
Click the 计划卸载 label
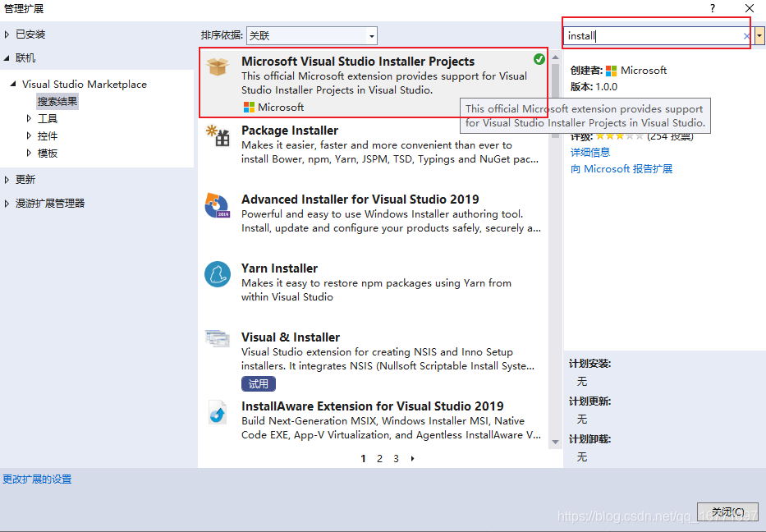pyautogui.click(x=590, y=438)
